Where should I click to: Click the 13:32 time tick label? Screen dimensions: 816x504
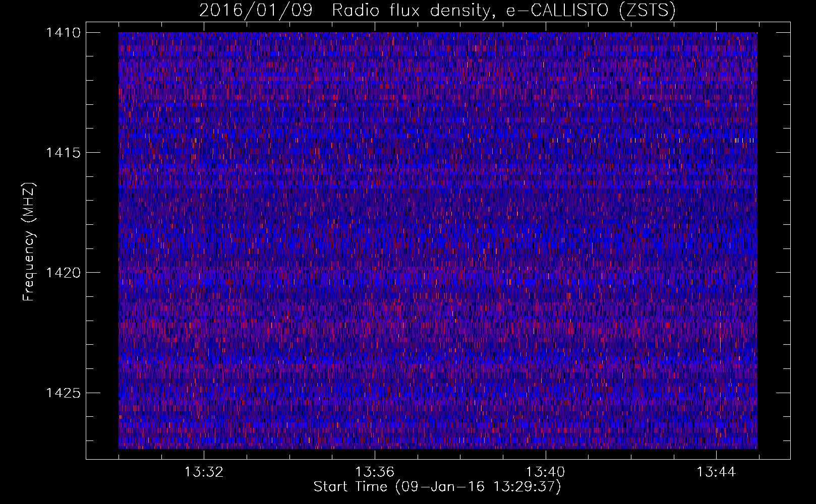pos(204,472)
